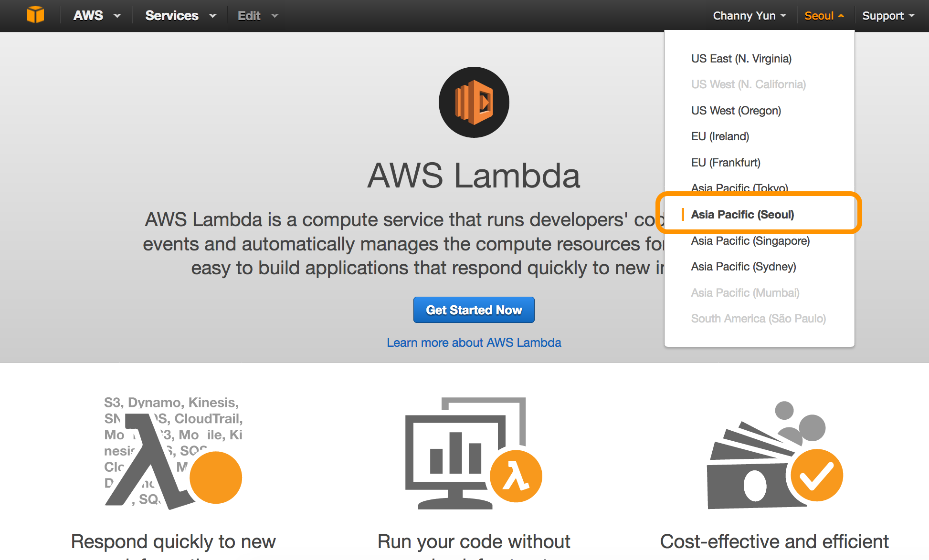Click the AWS Lambda service icon
Viewport: 929px width, 560px height.
pyautogui.click(x=474, y=102)
